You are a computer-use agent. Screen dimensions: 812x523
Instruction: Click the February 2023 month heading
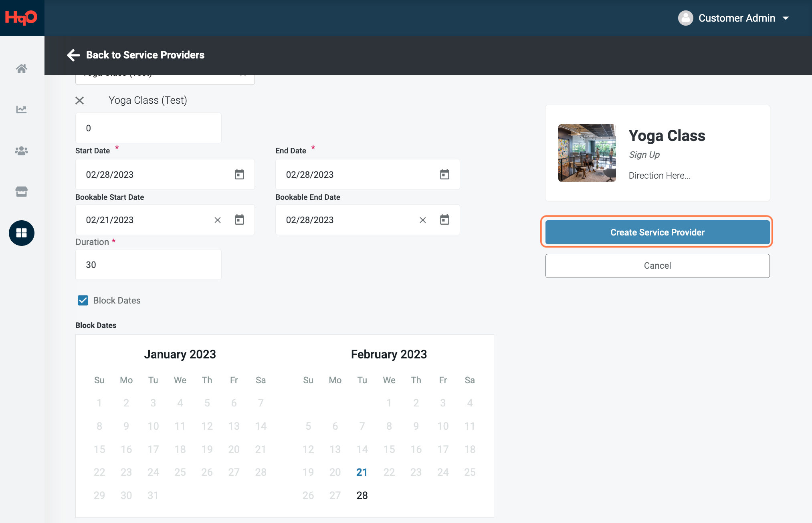(389, 354)
